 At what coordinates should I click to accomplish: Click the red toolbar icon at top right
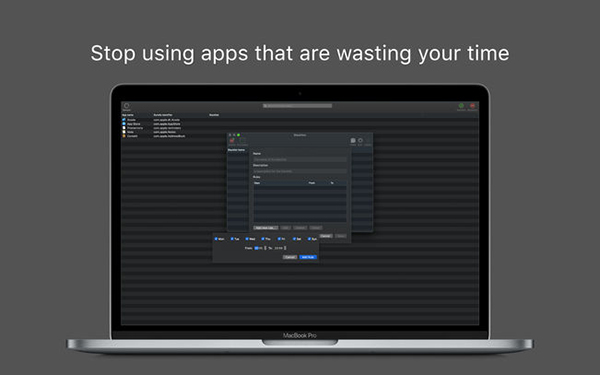click(473, 106)
